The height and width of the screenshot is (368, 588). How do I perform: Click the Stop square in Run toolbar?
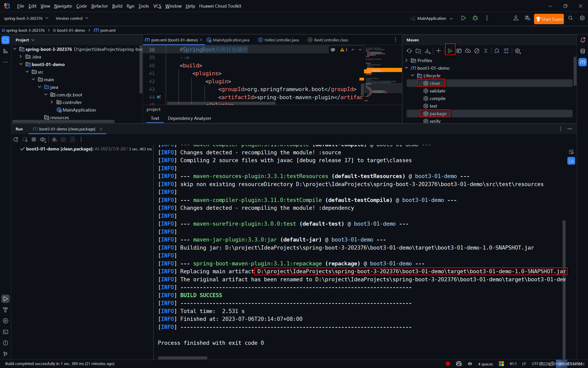[x=34, y=139]
